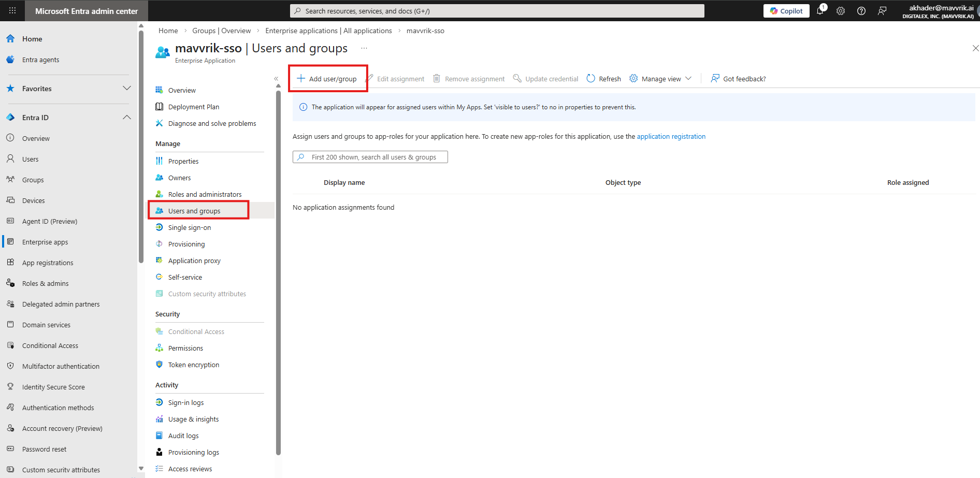
Task: Click Add user/group button
Action: [x=327, y=79]
